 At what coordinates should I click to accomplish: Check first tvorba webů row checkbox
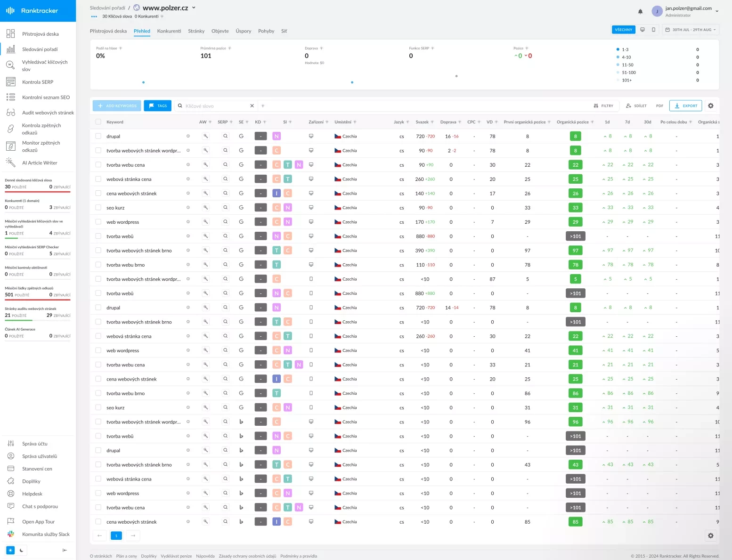(98, 236)
